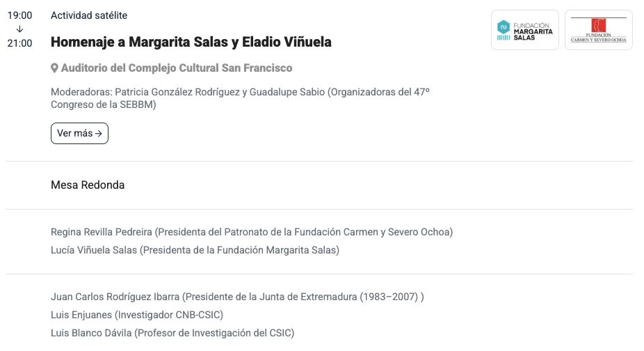Click the down arrow between times
This screenshot has height=351, width=644.
[x=19, y=29]
